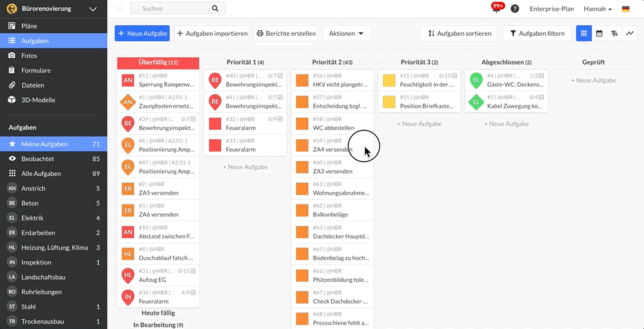Open the Aufgaben filtern panel

point(537,33)
